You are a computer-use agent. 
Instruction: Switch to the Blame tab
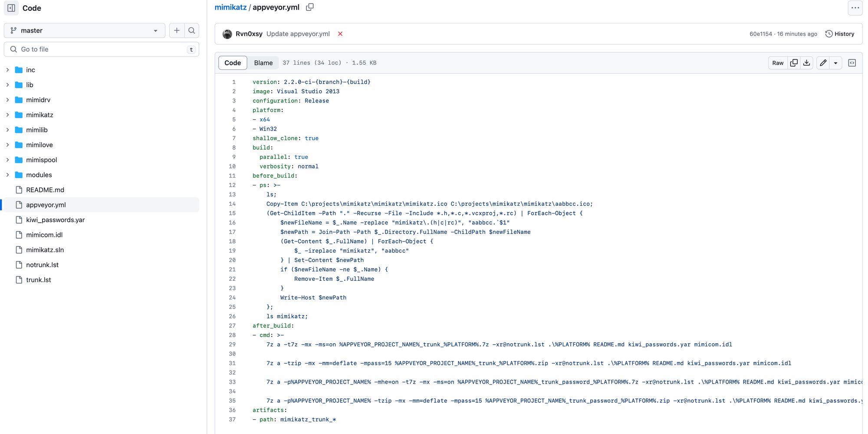pyautogui.click(x=263, y=63)
